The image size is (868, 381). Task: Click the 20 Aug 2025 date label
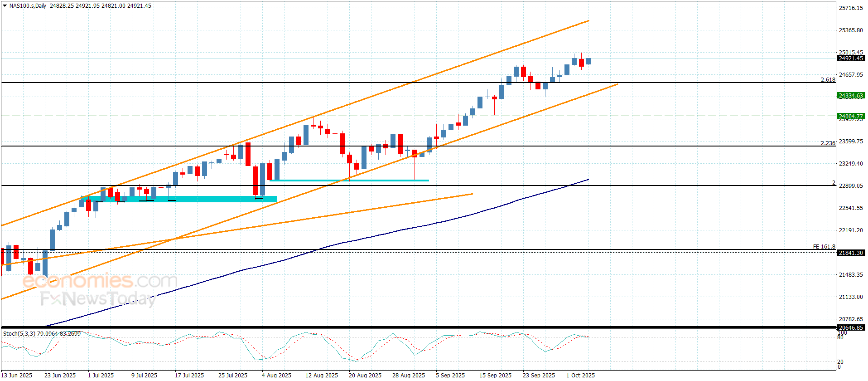[x=365, y=376]
